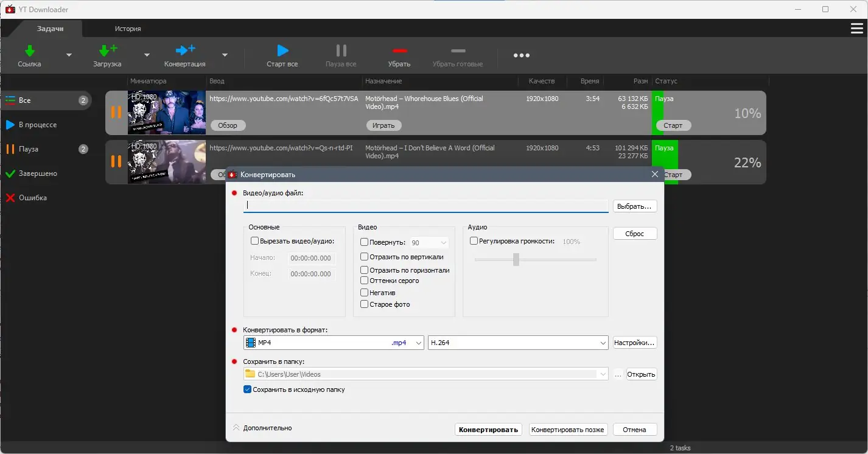Switch to the История tab
The image size is (868, 454).
click(128, 29)
